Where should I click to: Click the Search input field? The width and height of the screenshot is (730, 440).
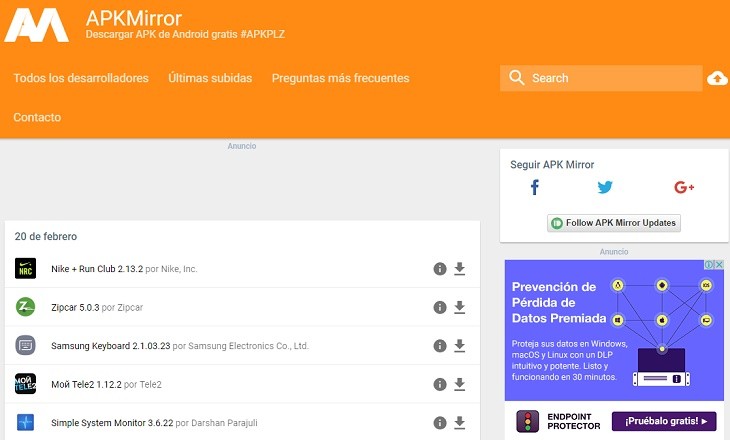[x=601, y=78]
